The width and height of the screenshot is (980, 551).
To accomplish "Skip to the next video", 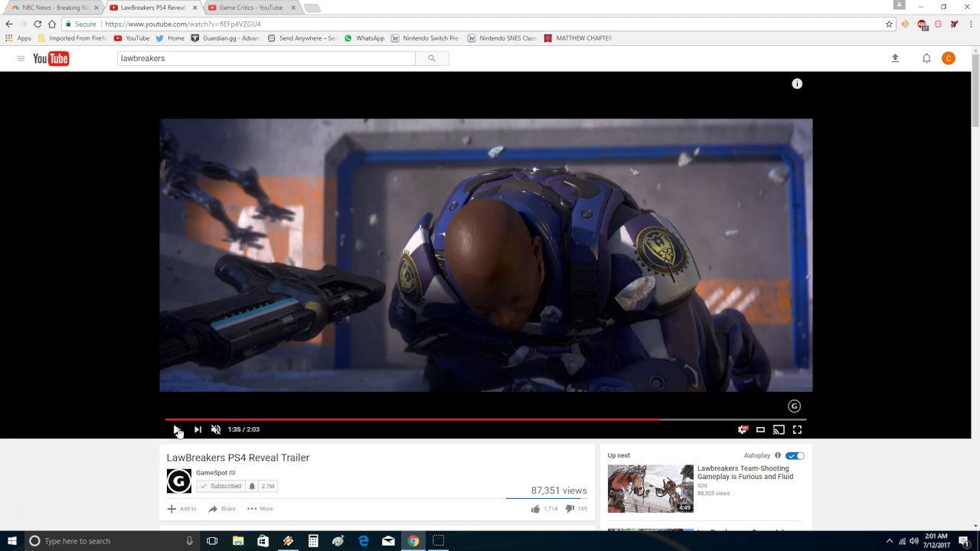I will [198, 429].
